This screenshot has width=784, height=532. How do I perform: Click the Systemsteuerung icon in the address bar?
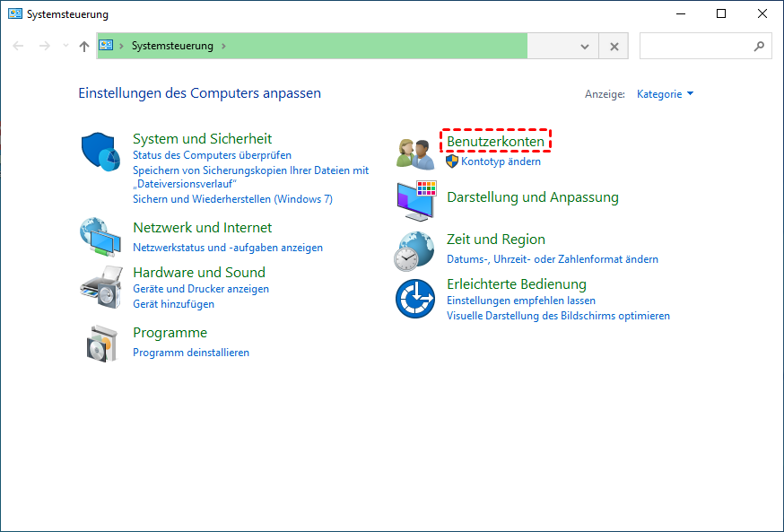[106, 46]
